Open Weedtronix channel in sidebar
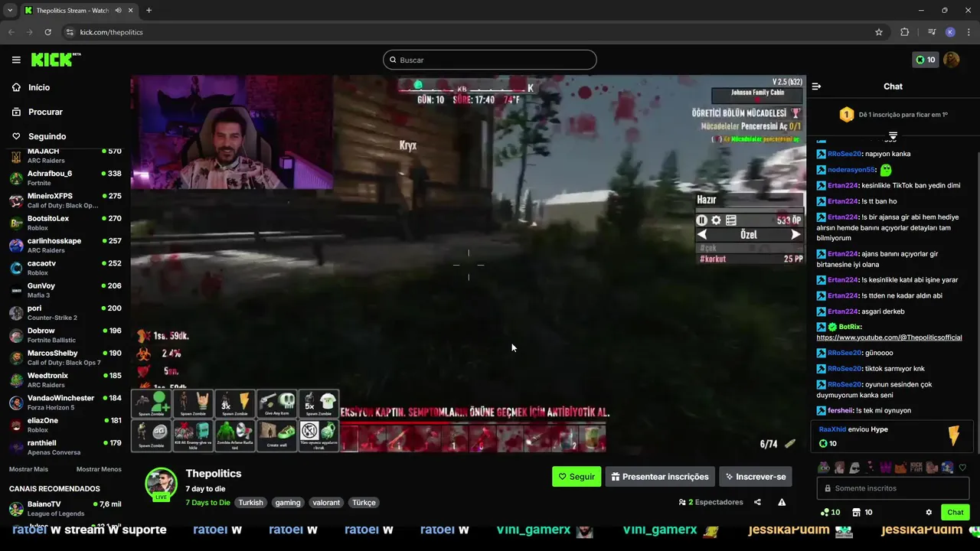The height and width of the screenshot is (551, 980). tap(65, 380)
